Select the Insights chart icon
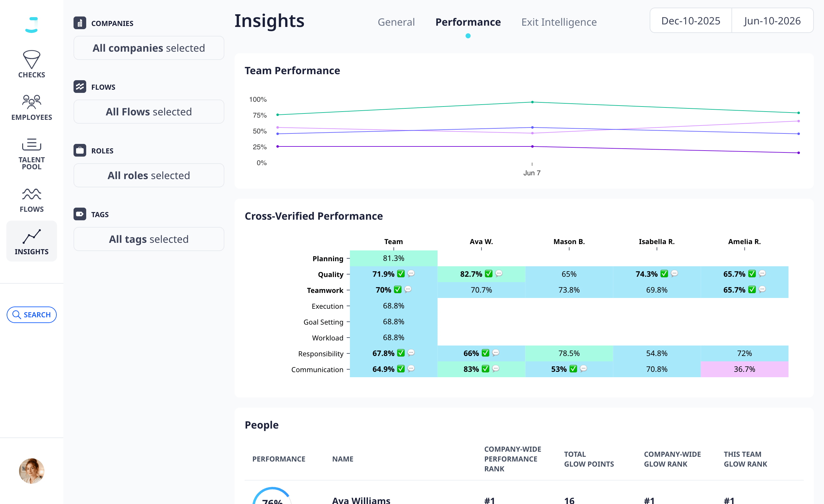The image size is (824, 504). point(32,236)
